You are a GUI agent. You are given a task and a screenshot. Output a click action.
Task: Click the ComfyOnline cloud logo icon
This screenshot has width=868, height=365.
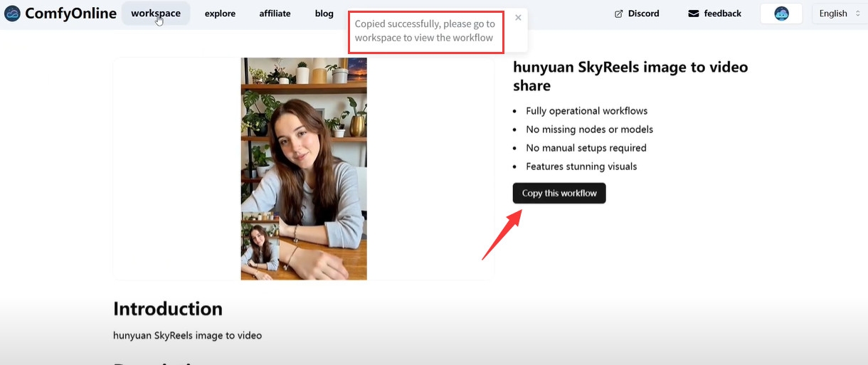click(12, 14)
